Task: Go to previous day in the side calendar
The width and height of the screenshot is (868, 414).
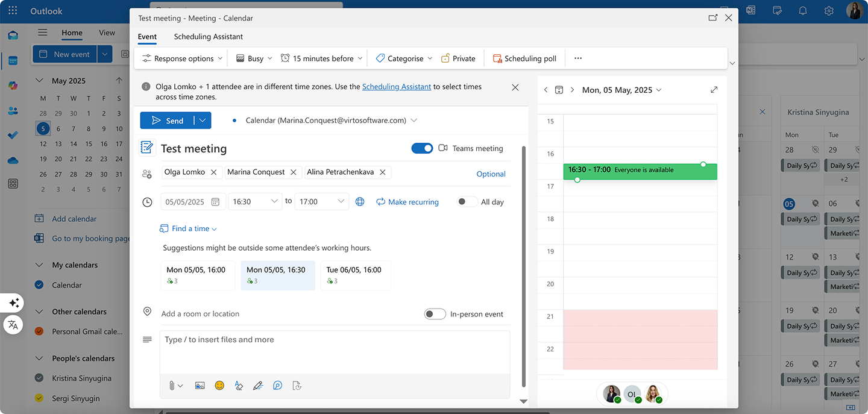Action: 546,90
